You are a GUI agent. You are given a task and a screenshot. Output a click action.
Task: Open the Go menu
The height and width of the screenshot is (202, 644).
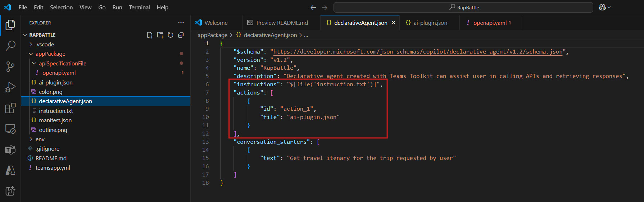(x=102, y=8)
